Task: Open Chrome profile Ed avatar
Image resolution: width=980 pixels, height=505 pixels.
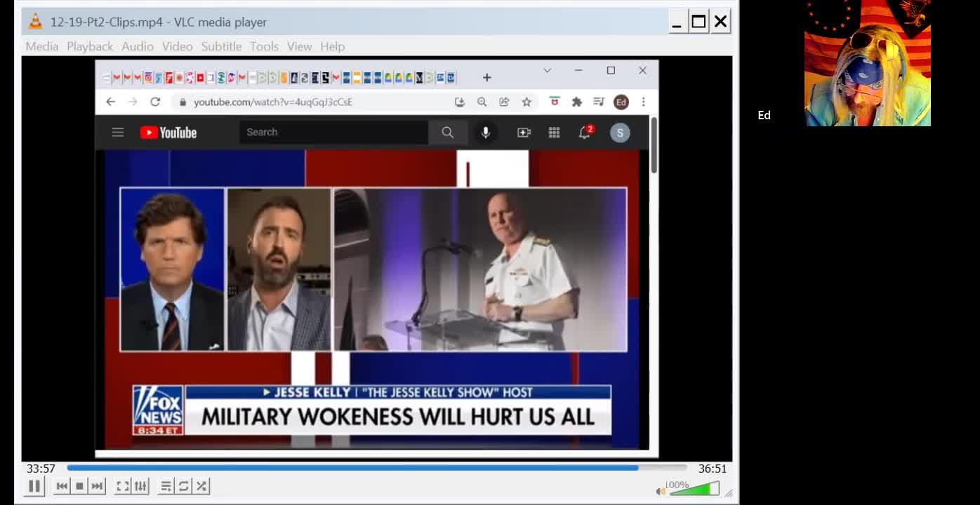Action: [621, 102]
